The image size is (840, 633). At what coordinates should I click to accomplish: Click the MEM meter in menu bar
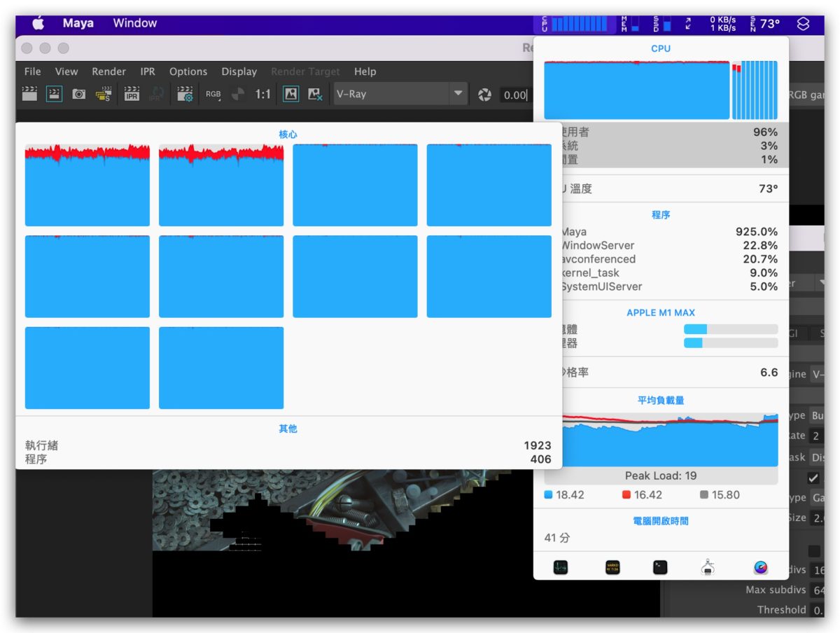631,25
